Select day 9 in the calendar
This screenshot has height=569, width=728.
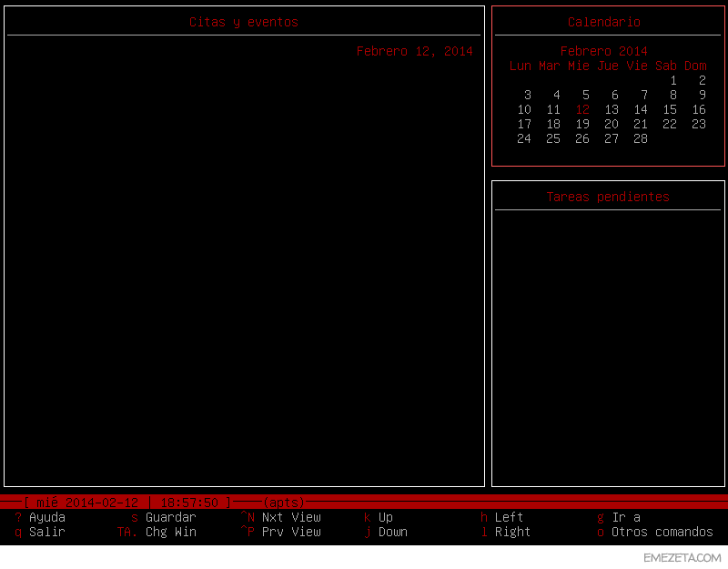pos(703,96)
